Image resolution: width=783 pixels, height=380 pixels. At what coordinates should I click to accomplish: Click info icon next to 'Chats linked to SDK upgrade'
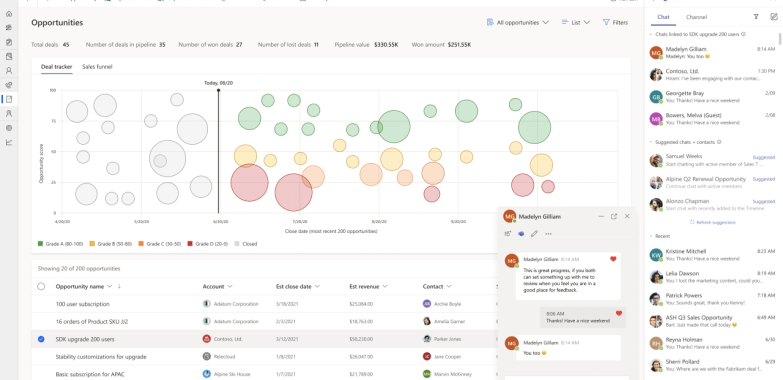pyautogui.click(x=743, y=34)
